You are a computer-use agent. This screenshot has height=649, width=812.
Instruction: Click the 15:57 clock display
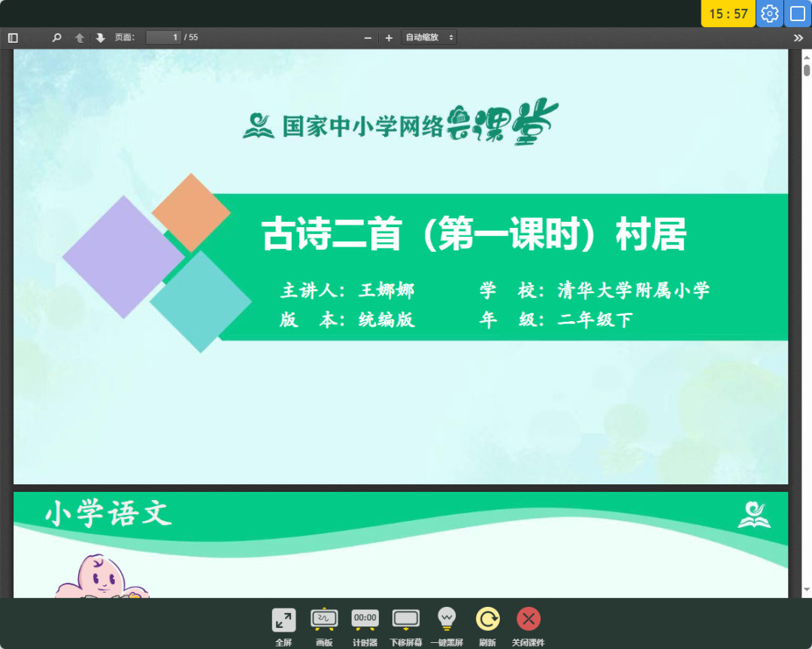727,14
